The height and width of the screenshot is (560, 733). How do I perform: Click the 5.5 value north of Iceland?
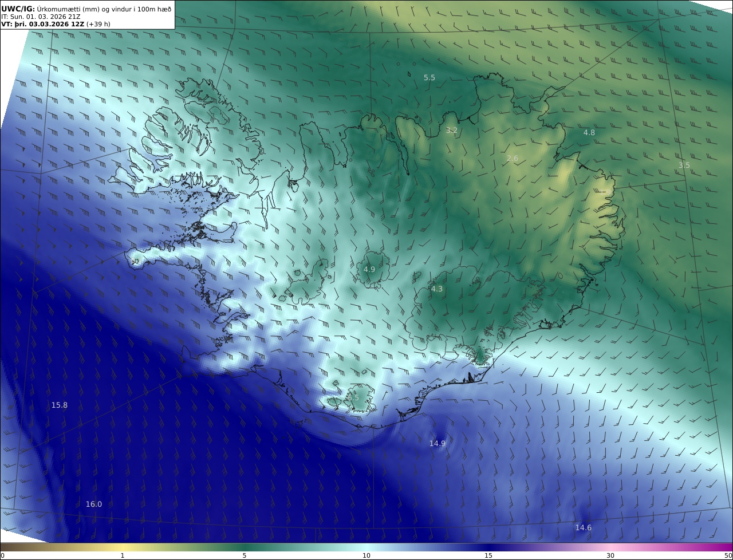[x=429, y=77]
